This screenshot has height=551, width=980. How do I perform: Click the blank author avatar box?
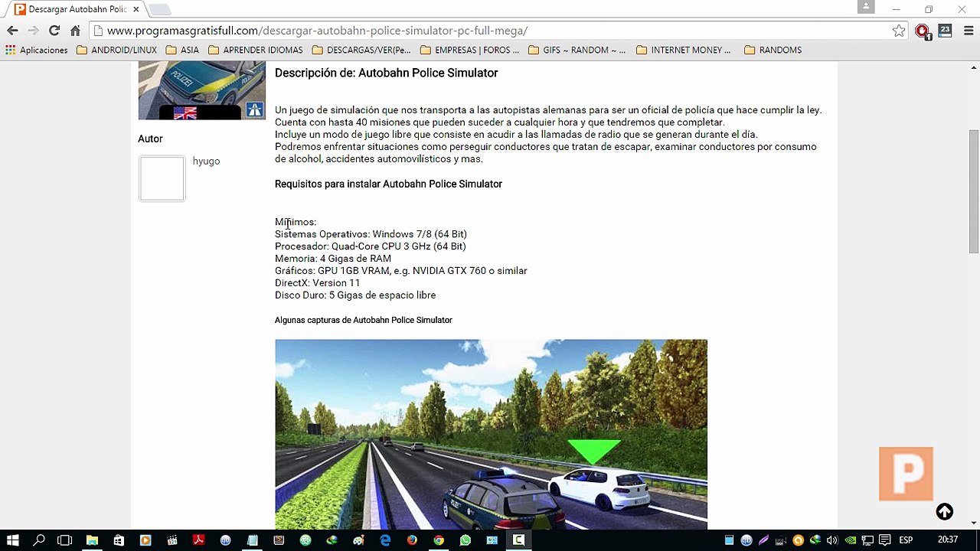point(162,178)
